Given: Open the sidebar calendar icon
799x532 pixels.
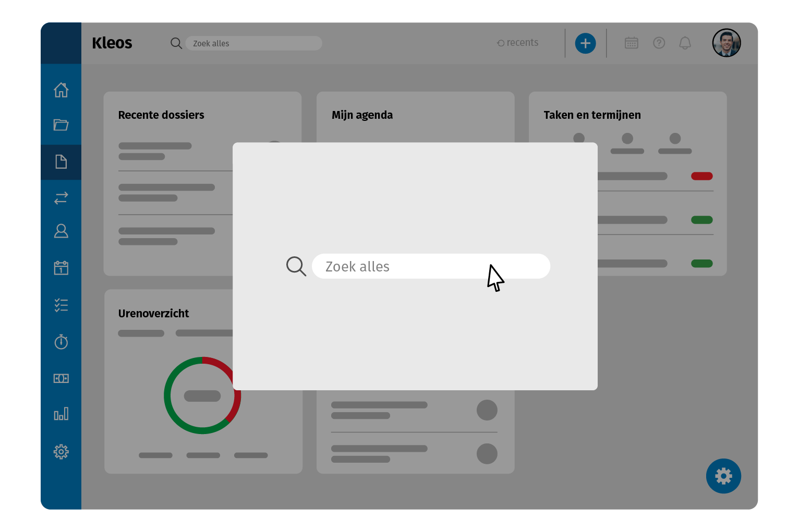Looking at the screenshot, I should (61, 268).
